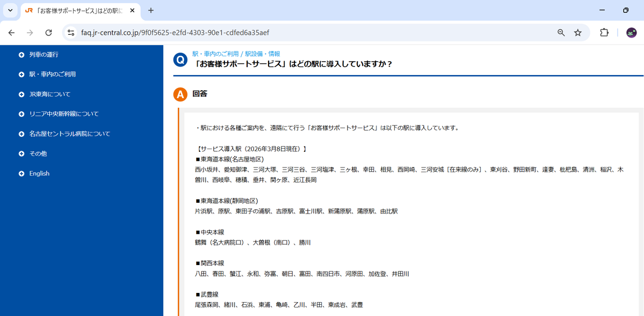This screenshot has height=316, width=644.
Task: Go back to the previous page
Action: (11, 33)
